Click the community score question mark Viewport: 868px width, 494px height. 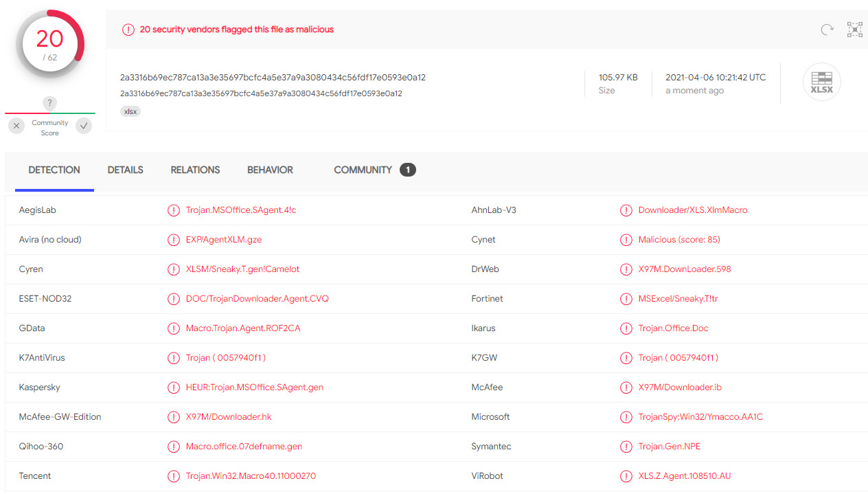click(49, 103)
